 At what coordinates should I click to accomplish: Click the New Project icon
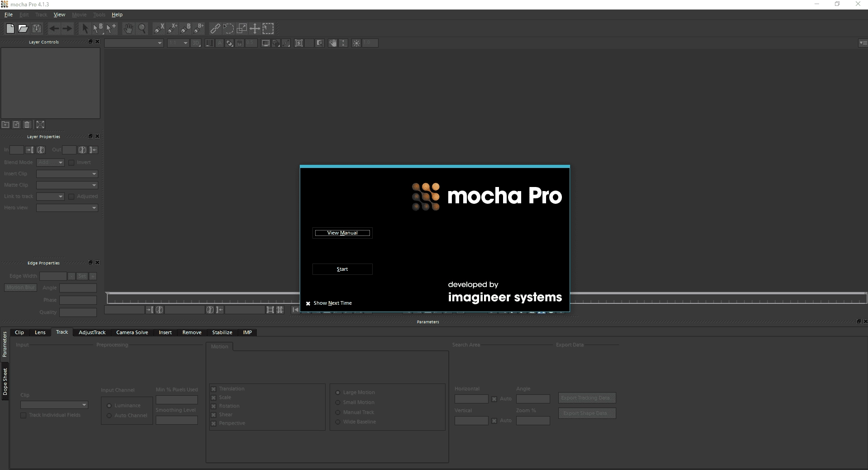[10, 29]
